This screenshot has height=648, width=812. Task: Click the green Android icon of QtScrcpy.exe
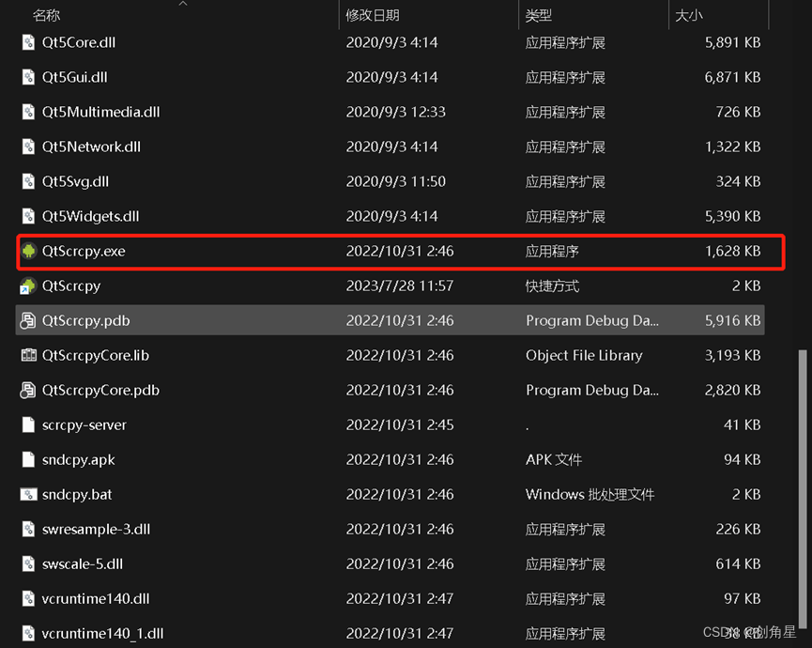click(x=28, y=252)
